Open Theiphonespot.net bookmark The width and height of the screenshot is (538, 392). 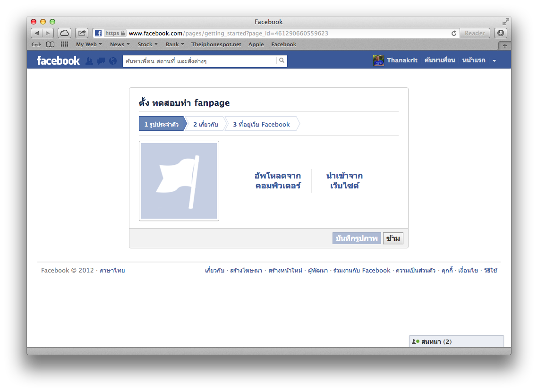216,44
